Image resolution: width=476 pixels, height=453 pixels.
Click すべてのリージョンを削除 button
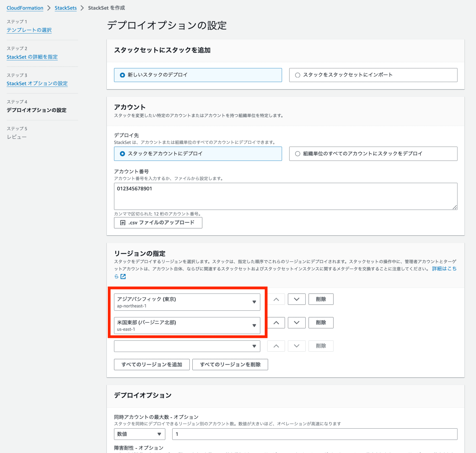pyautogui.click(x=230, y=364)
